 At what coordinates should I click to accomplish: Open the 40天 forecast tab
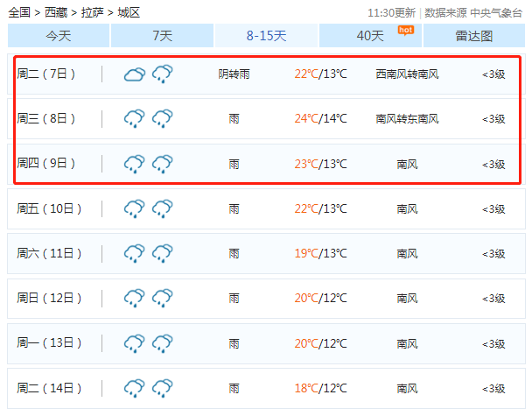click(x=370, y=36)
